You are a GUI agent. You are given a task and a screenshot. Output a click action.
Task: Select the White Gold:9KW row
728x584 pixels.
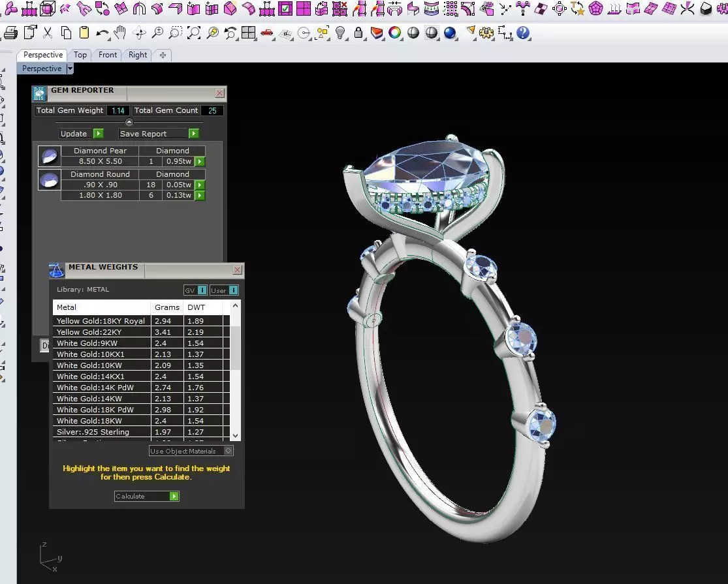pos(142,343)
